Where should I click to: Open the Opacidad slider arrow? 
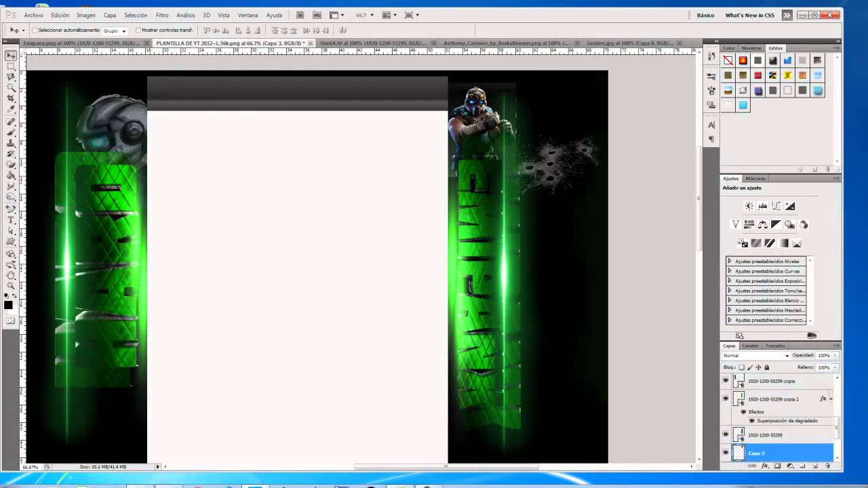pos(835,355)
